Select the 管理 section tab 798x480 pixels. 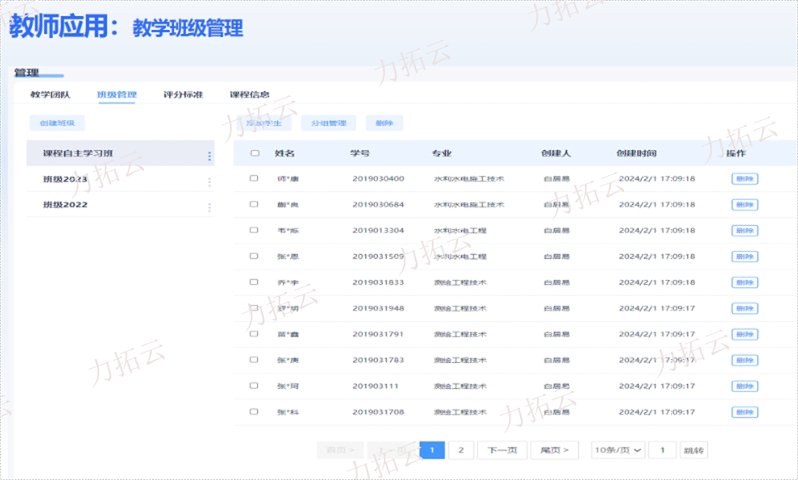pos(27,72)
